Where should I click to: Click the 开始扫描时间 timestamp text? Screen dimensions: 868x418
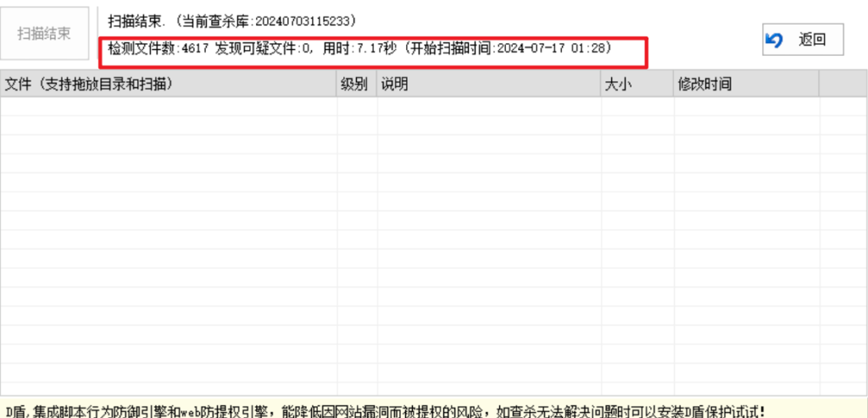click(509, 49)
